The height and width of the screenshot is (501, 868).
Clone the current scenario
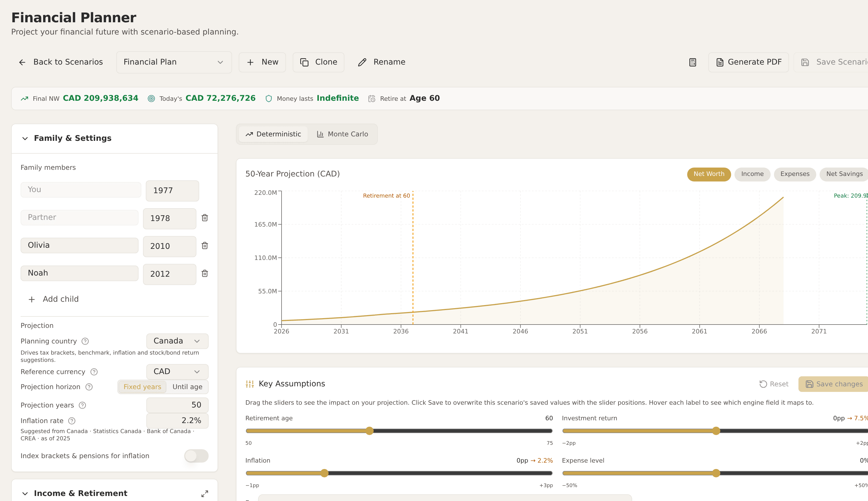pos(319,62)
